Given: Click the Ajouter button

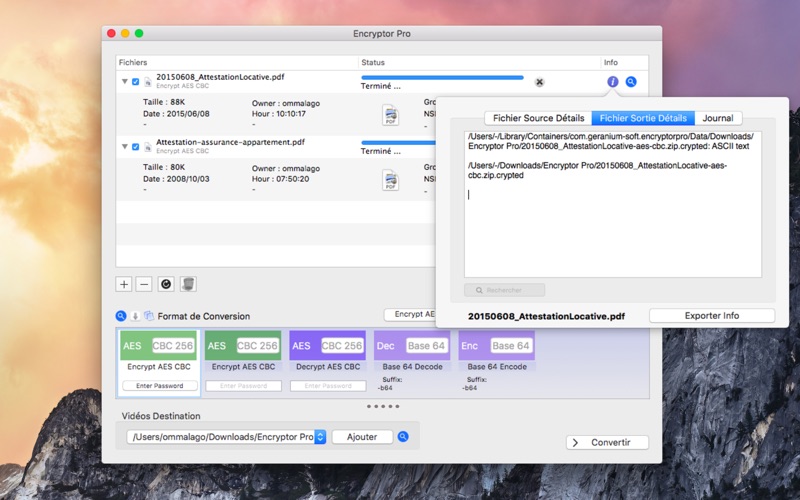Looking at the screenshot, I should point(362,437).
